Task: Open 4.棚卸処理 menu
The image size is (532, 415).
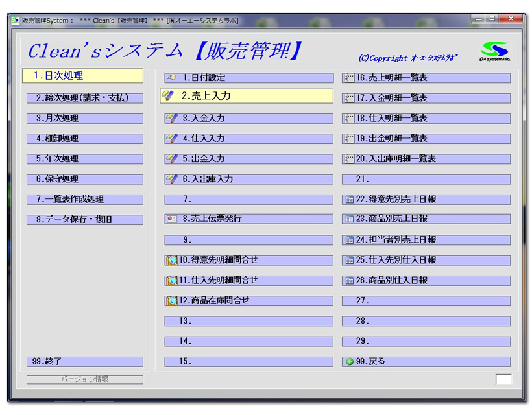Action: (x=85, y=139)
